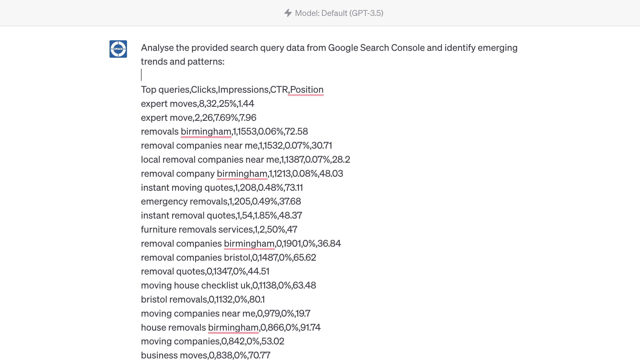Place the cursor on the blank prompt line
Image resolution: width=640 pixels, height=364 pixels.
point(142,75)
